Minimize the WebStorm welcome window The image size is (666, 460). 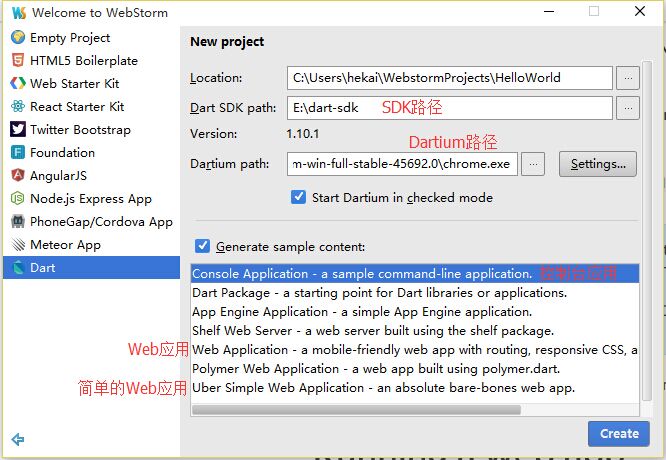point(549,11)
